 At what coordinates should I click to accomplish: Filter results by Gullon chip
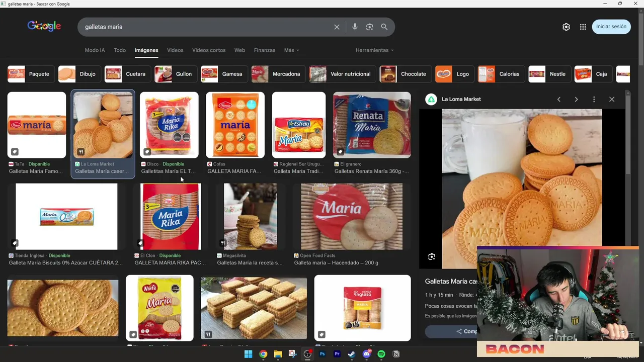(x=176, y=74)
